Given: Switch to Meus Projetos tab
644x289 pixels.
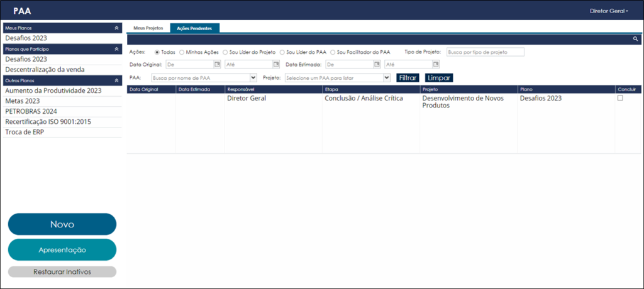Looking at the screenshot, I should (x=148, y=28).
